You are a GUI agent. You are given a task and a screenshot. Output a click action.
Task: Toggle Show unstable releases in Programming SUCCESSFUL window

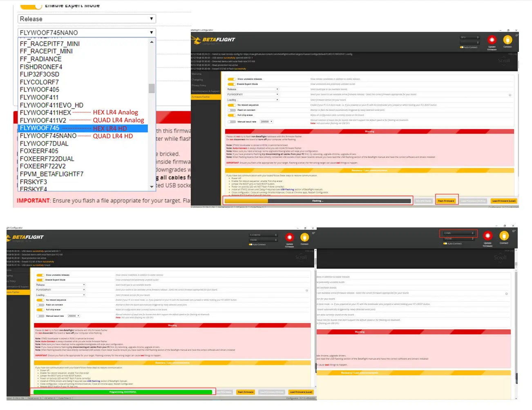point(40,275)
